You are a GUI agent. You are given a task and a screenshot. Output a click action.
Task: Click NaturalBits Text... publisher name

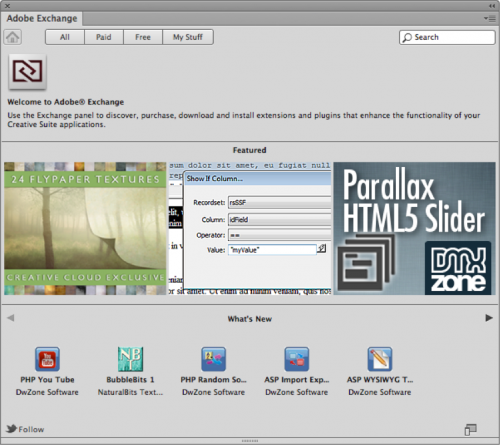(x=130, y=392)
